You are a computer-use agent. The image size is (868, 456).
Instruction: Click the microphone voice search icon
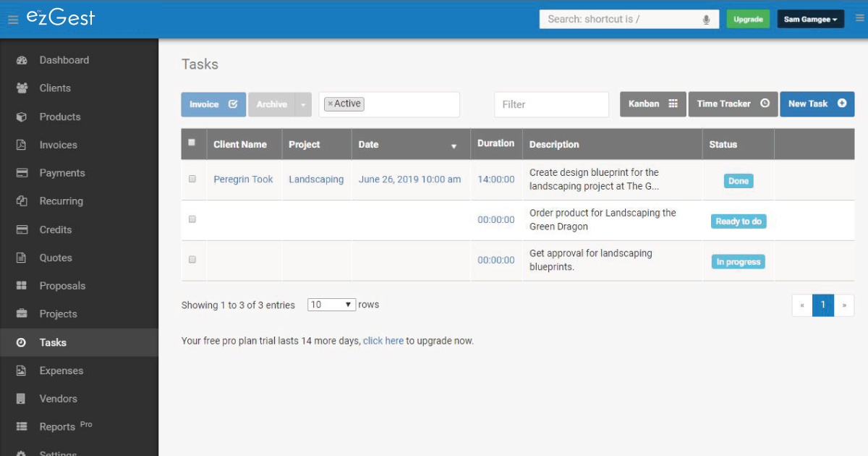click(x=706, y=20)
